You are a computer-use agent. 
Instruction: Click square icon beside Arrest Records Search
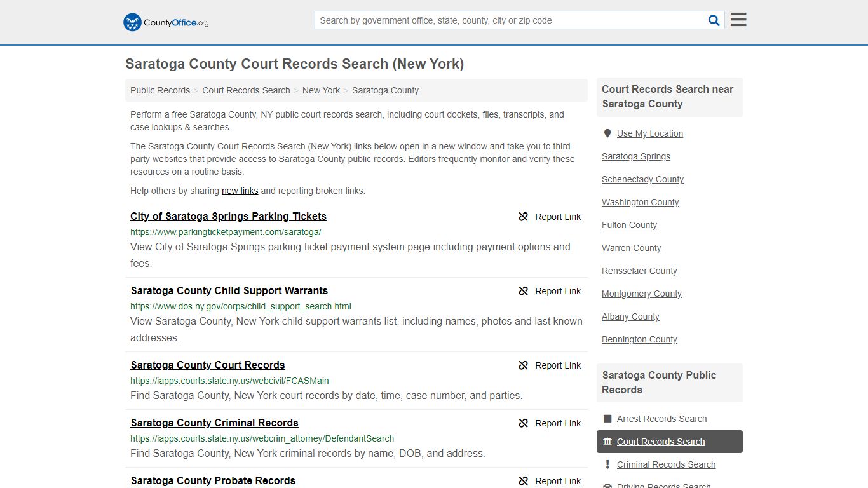point(607,419)
